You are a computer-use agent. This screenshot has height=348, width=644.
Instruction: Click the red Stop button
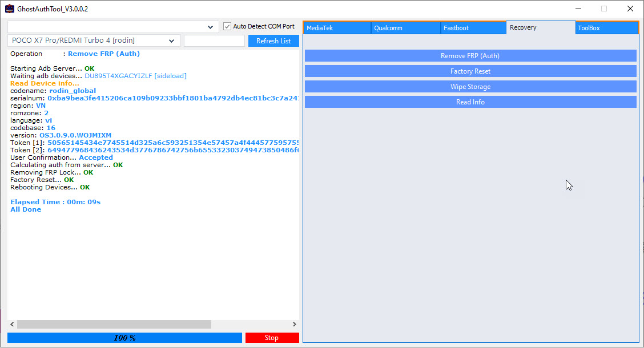coord(272,337)
